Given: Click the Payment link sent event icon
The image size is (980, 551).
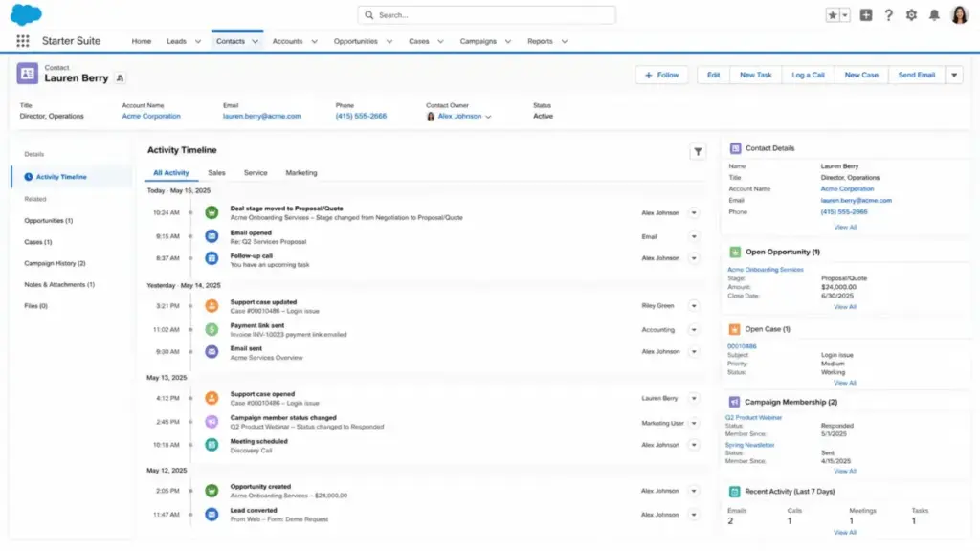Looking at the screenshot, I should 212,330.
